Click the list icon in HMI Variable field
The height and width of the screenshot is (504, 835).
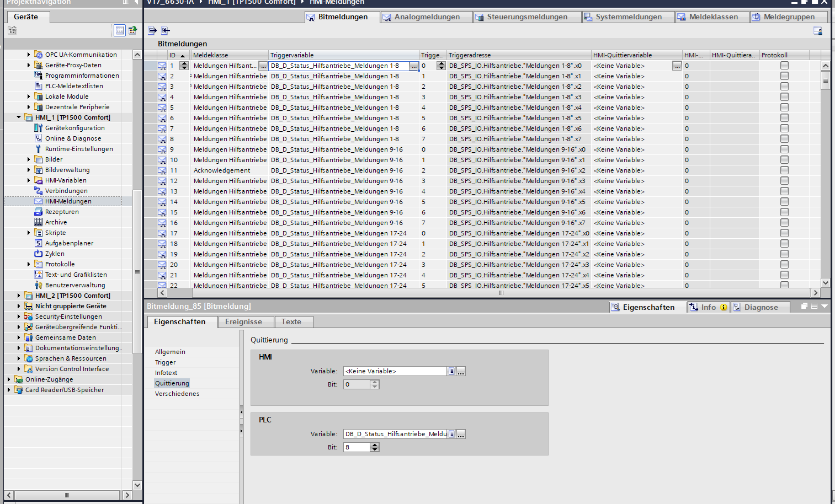point(451,371)
